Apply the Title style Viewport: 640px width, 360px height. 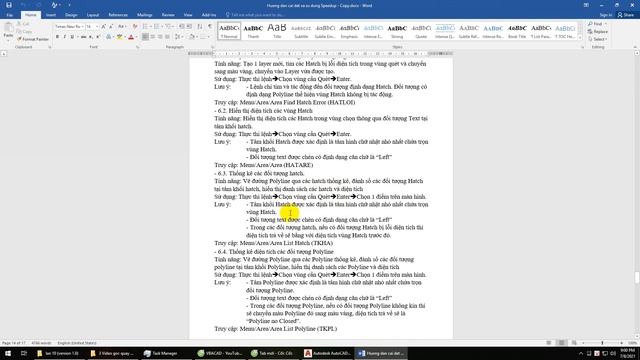[277, 31]
